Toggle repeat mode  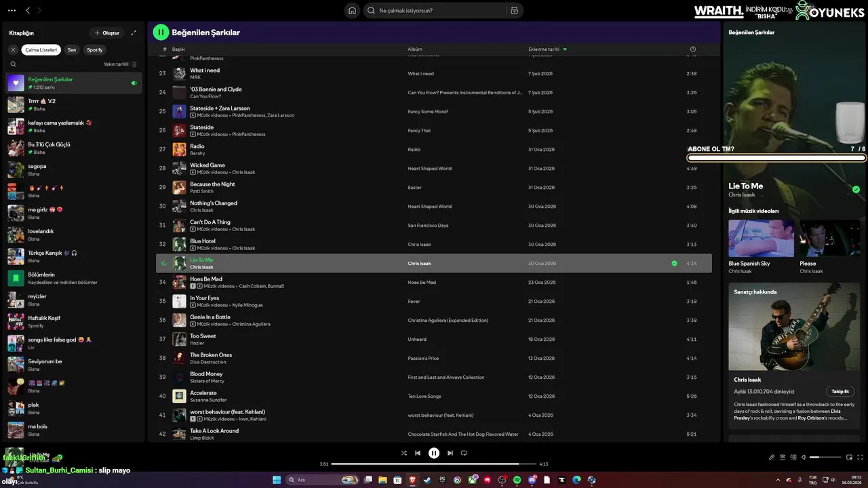coord(464,453)
